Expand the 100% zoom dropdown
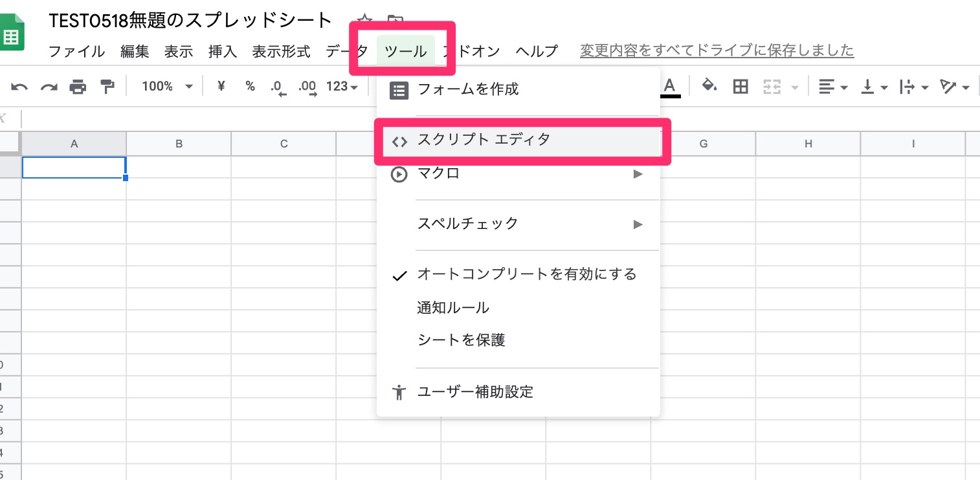Screen dimensions: 980x480 (x=167, y=87)
